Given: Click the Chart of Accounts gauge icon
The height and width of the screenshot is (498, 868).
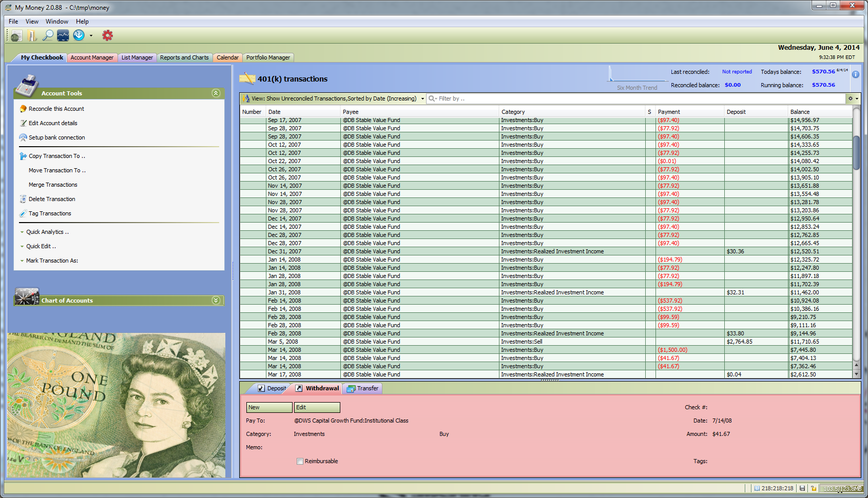Looking at the screenshot, I should [x=27, y=297].
